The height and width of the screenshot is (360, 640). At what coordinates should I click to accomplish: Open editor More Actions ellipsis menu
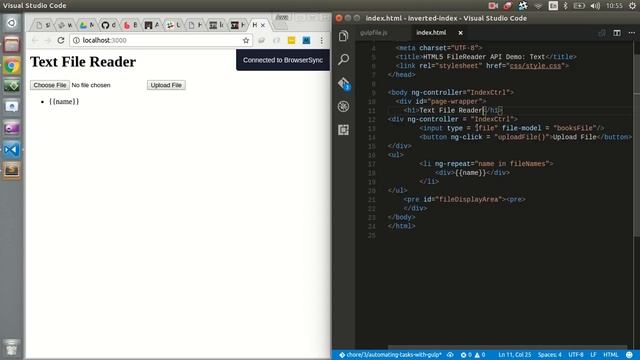[631, 33]
